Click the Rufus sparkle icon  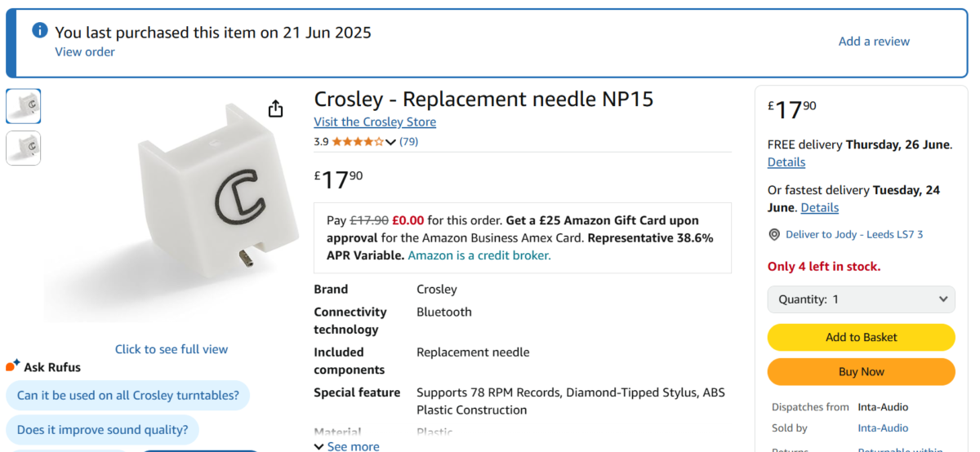(x=13, y=366)
